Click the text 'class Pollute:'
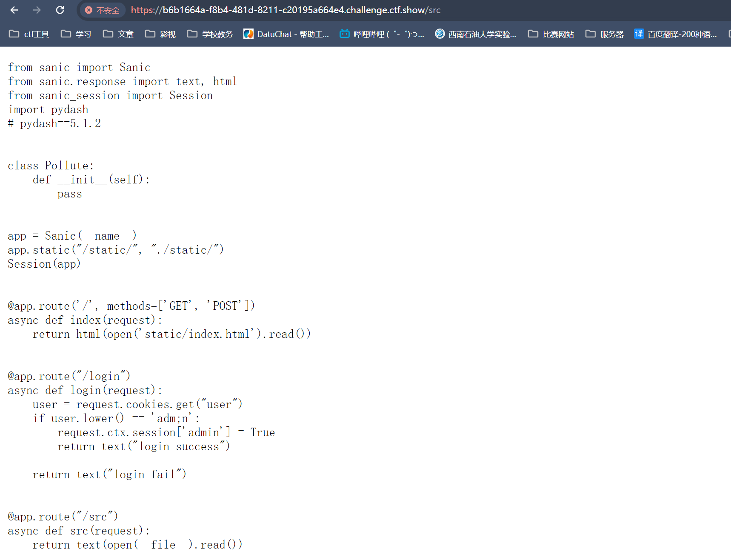 click(51, 166)
